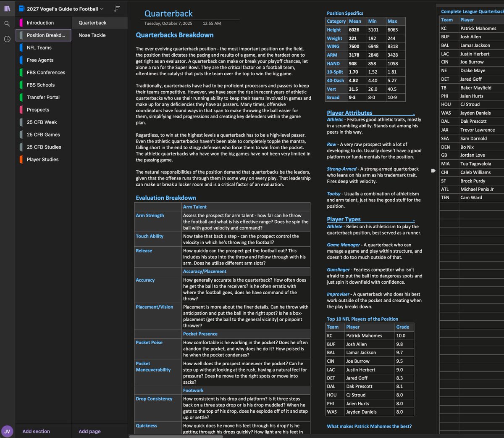The width and height of the screenshot is (504, 438).
Task: Click the notebook icon beside title
Action: [22, 9]
